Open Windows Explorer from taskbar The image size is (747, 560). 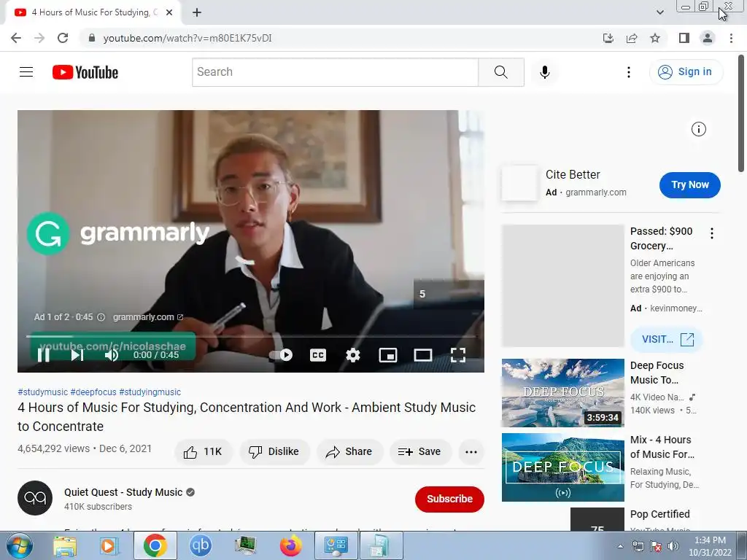coord(65,545)
